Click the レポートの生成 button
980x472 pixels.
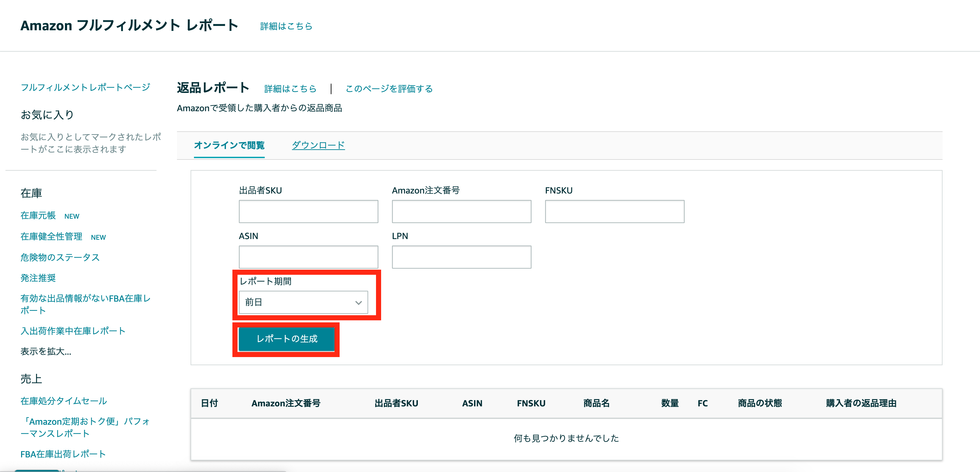pos(287,338)
